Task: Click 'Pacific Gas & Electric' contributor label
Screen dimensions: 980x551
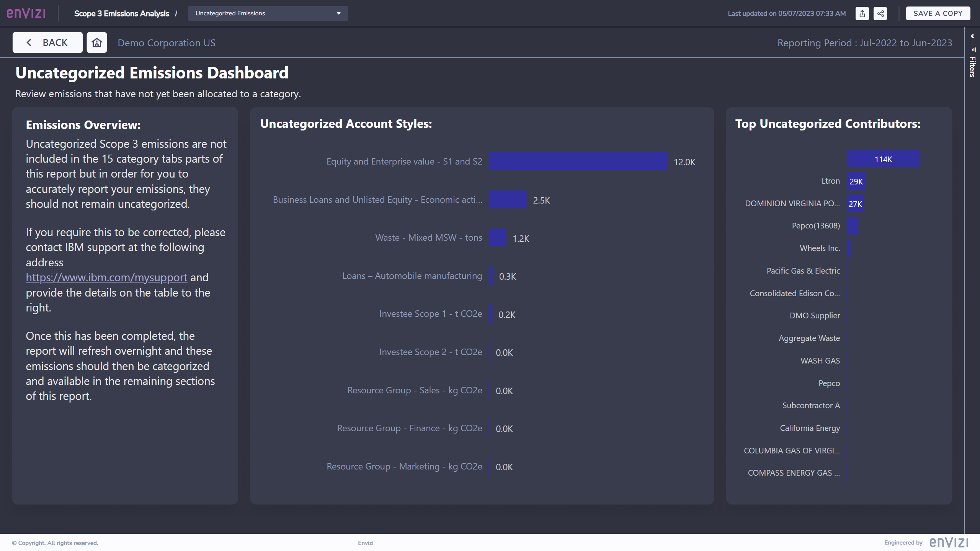Action: tap(803, 271)
